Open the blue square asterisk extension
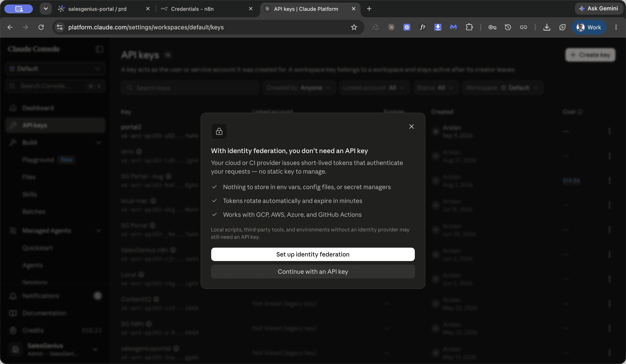 coord(407,27)
